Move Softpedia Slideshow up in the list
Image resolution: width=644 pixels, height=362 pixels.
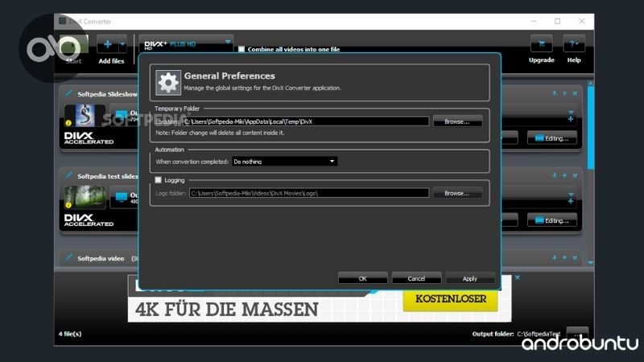[564, 93]
